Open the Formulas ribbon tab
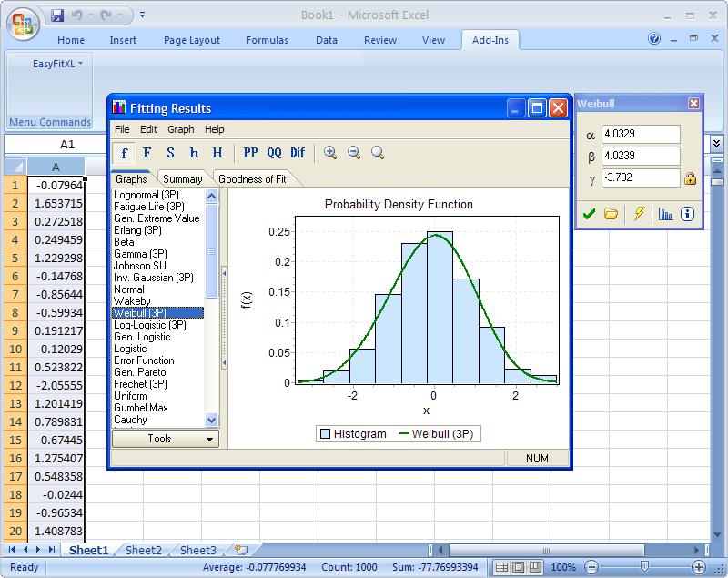Screen dimensions: 728x578 coord(267,40)
